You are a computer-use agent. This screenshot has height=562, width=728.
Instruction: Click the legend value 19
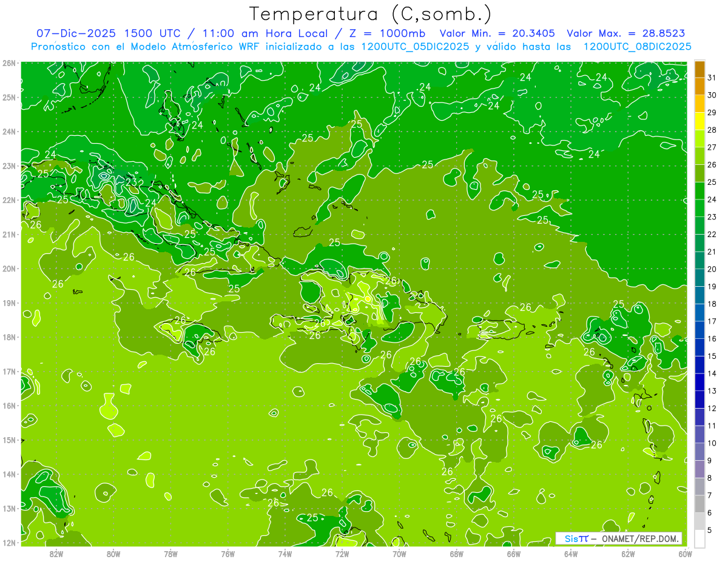coord(712,286)
